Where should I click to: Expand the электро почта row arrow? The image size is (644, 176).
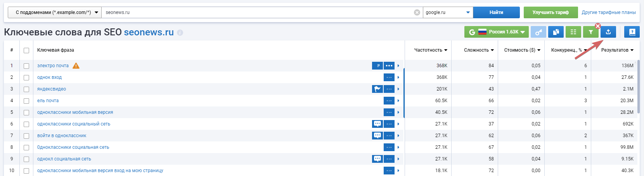click(x=398, y=66)
